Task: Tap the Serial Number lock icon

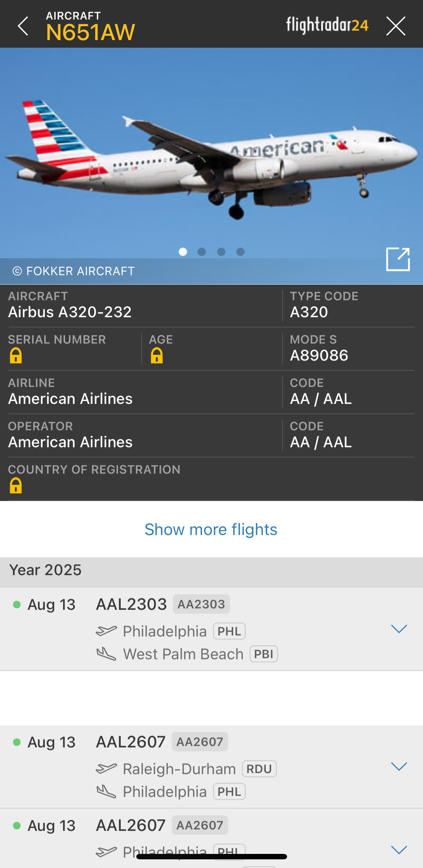Action: click(16, 355)
